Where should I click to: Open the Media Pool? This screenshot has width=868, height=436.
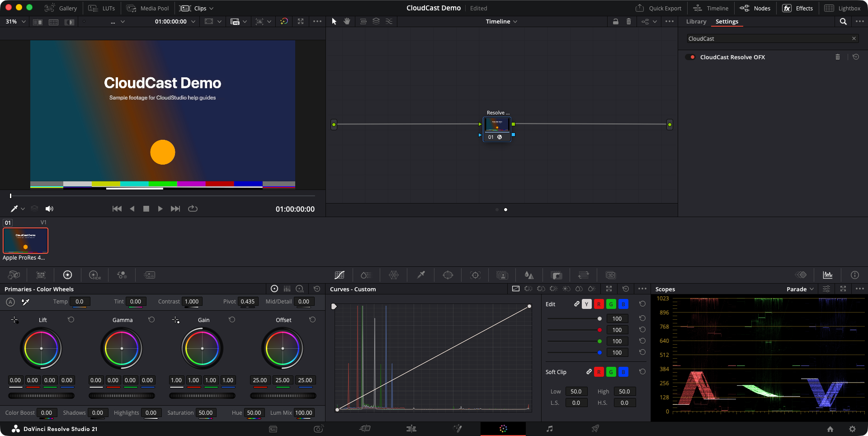[x=147, y=8]
